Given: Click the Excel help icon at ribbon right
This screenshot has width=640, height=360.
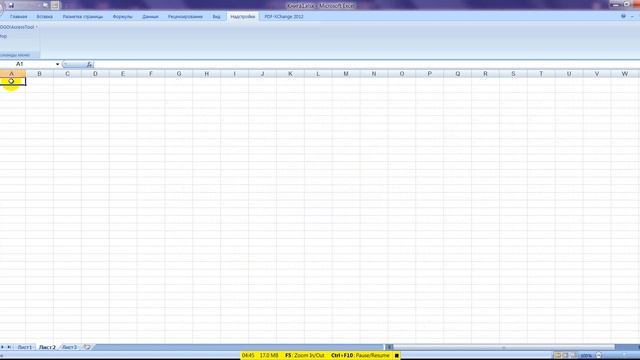Looking at the screenshot, I should [623, 16].
